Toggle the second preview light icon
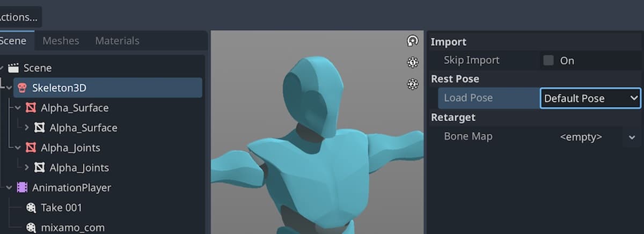Screen dimensions: 644x234 pos(412,84)
